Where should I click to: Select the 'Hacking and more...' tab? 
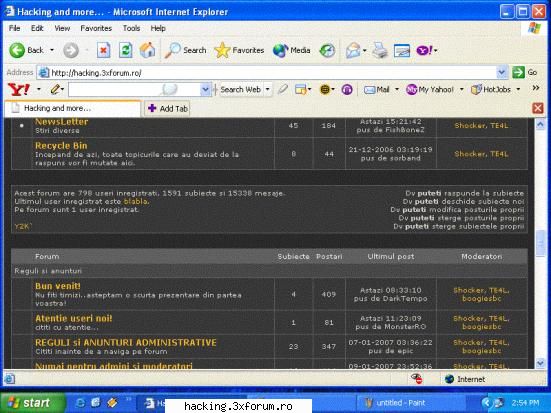pyautogui.click(x=72, y=108)
